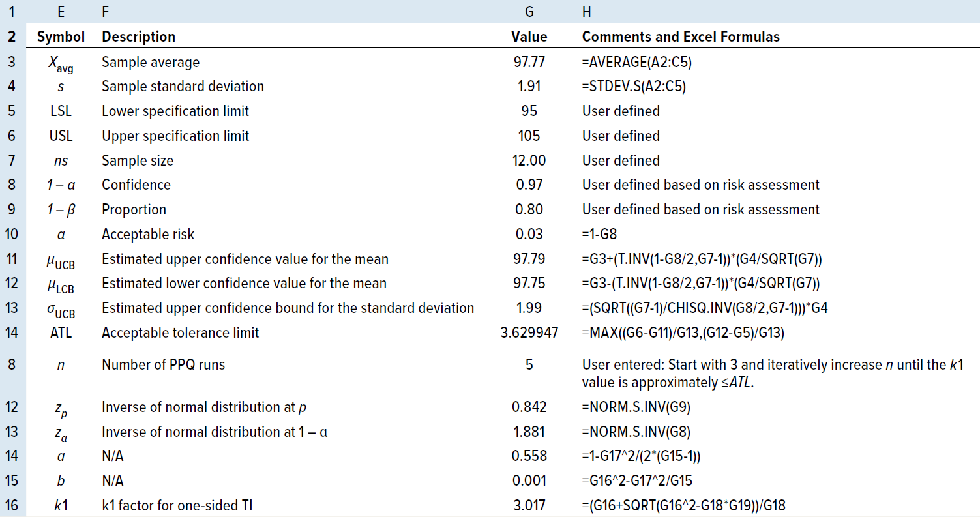Click the "Comments and Excel Formulas" header cell

pyautogui.click(x=680, y=37)
